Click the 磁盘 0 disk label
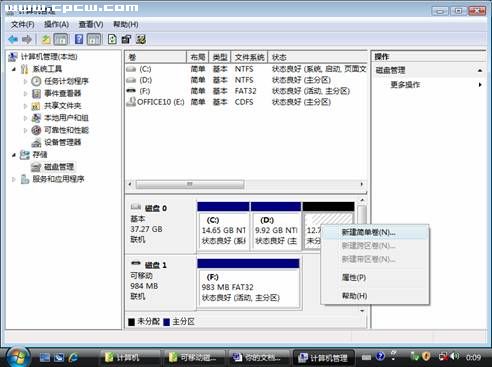The image size is (492, 367). [x=156, y=208]
